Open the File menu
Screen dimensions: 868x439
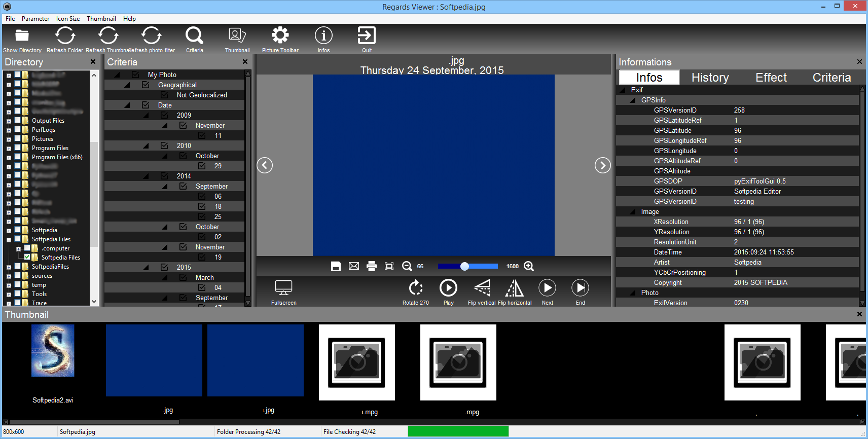(x=10, y=19)
